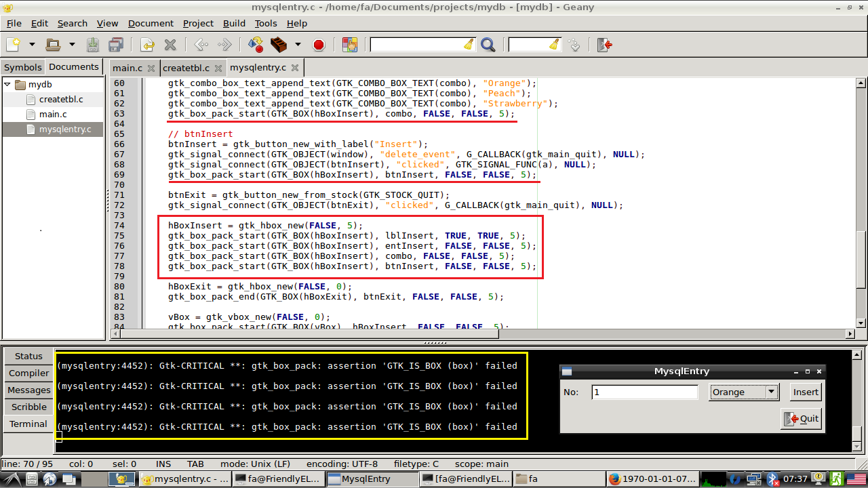Open the Project menu
868x488 pixels.
[198, 23]
